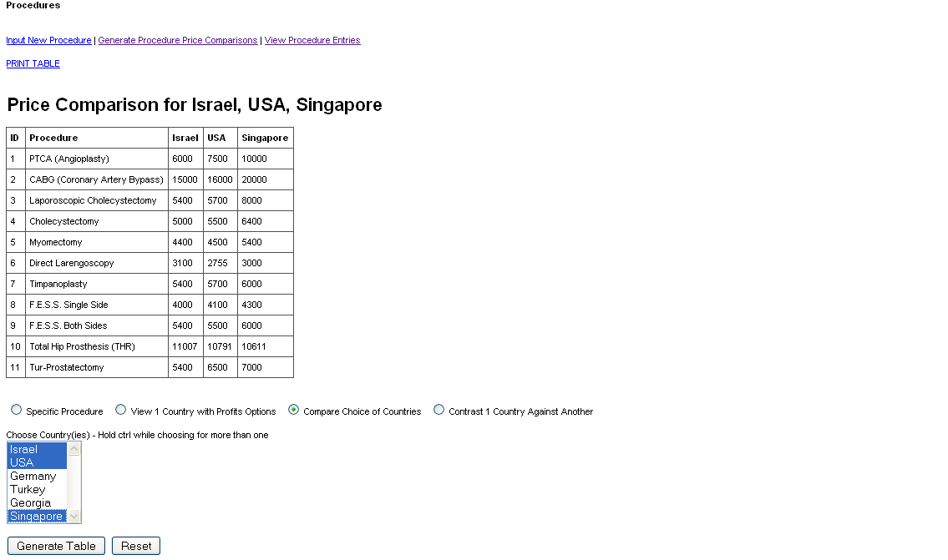
Task: Select Contrast 1 Country Against Another option
Action: pos(439,410)
